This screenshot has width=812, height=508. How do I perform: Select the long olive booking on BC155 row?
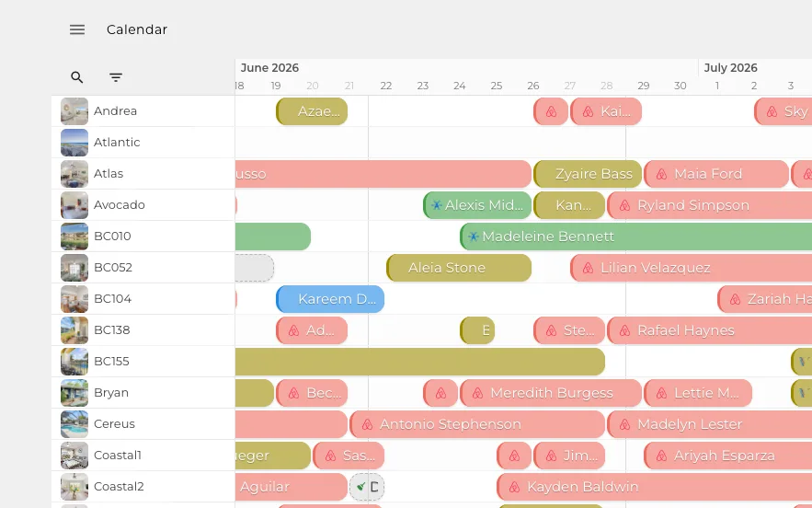click(420, 362)
